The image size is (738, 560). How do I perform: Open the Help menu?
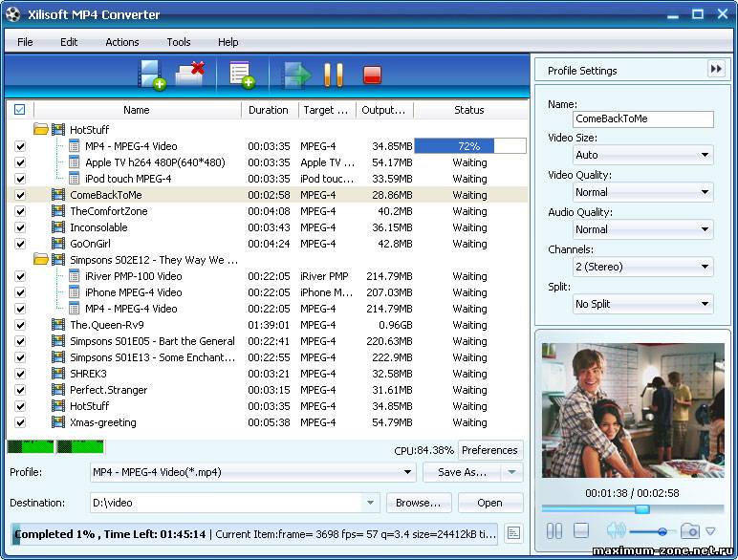228,42
